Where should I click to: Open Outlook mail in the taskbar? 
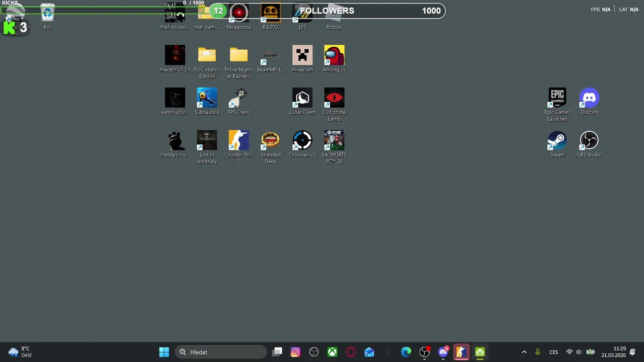click(369, 352)
